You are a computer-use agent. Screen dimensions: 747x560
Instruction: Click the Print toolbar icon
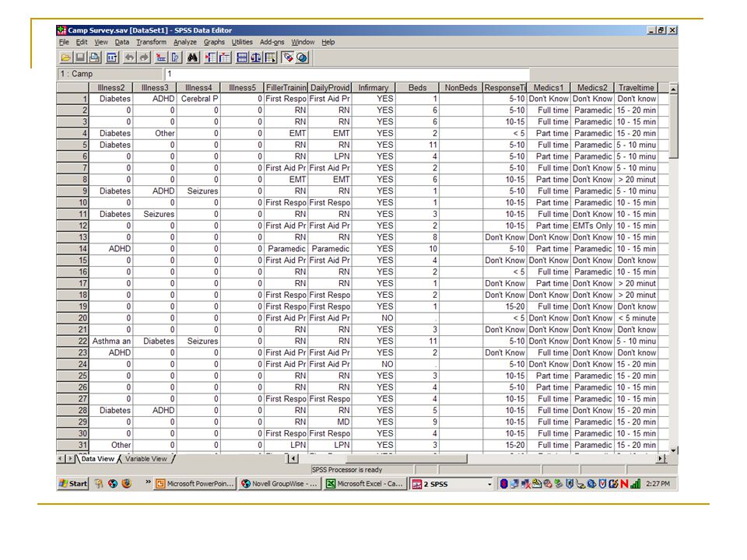pos(95,58)
